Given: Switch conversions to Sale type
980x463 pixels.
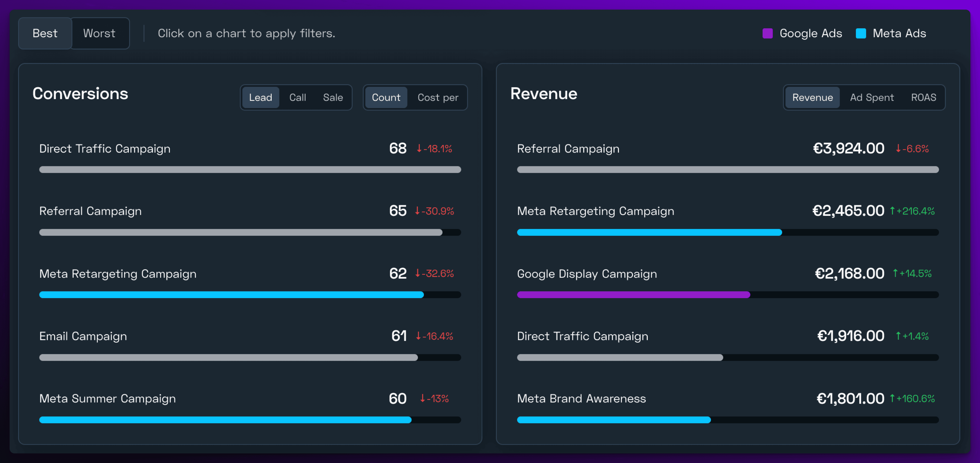Looking at the screenshot, I should pyautogui.click(x=332, y=97).
